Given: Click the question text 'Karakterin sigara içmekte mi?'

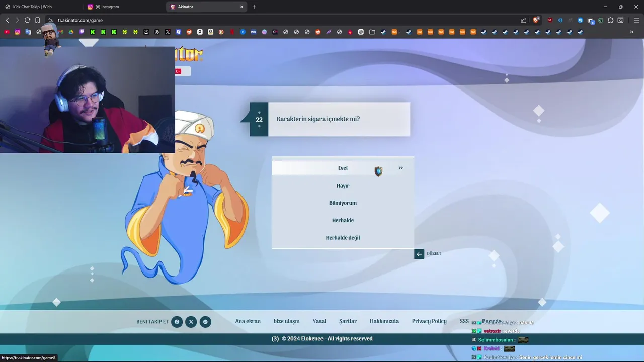Looking at the screenshot, I should pos(318,119).
